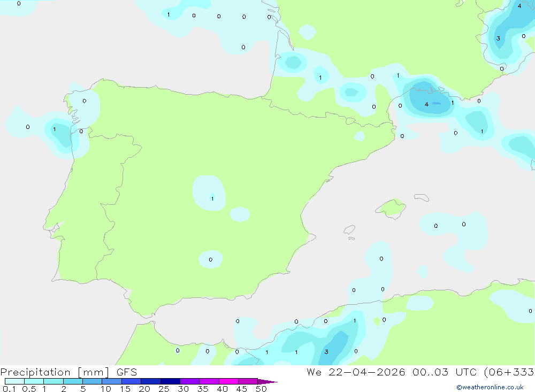Viewport: 535px width, 392px height.
Task: Pick the 15–20 mm royal blue swatch
Action: [x=131, y=381]
